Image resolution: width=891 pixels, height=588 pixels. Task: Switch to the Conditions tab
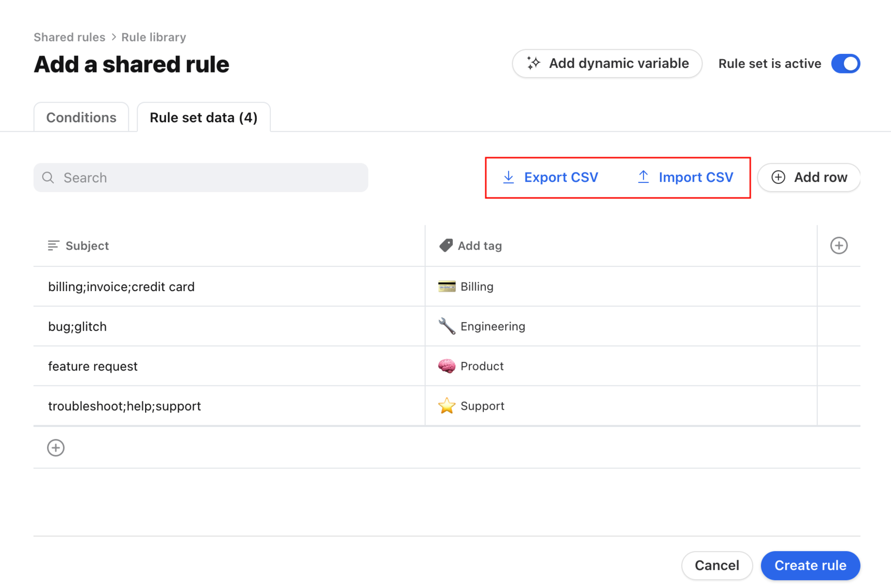81,117
